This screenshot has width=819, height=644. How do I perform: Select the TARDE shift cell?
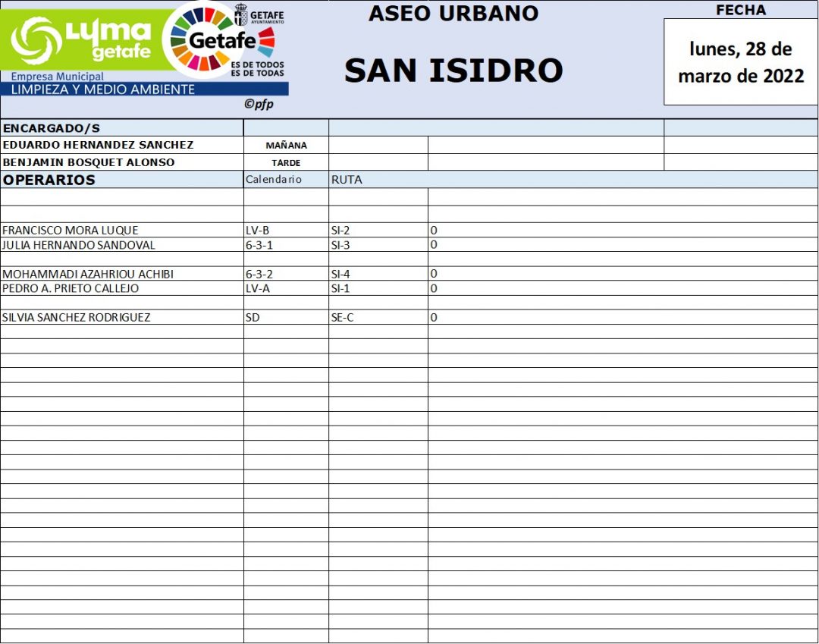286,162
